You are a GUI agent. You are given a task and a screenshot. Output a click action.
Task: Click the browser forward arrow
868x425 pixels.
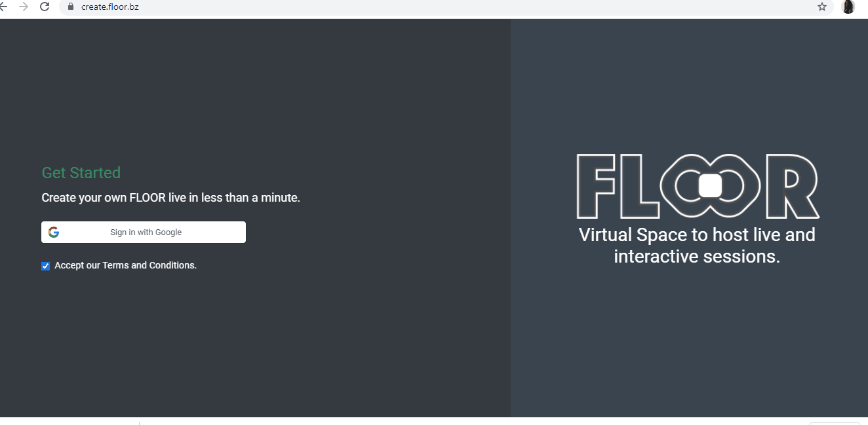tap(24, 7)
